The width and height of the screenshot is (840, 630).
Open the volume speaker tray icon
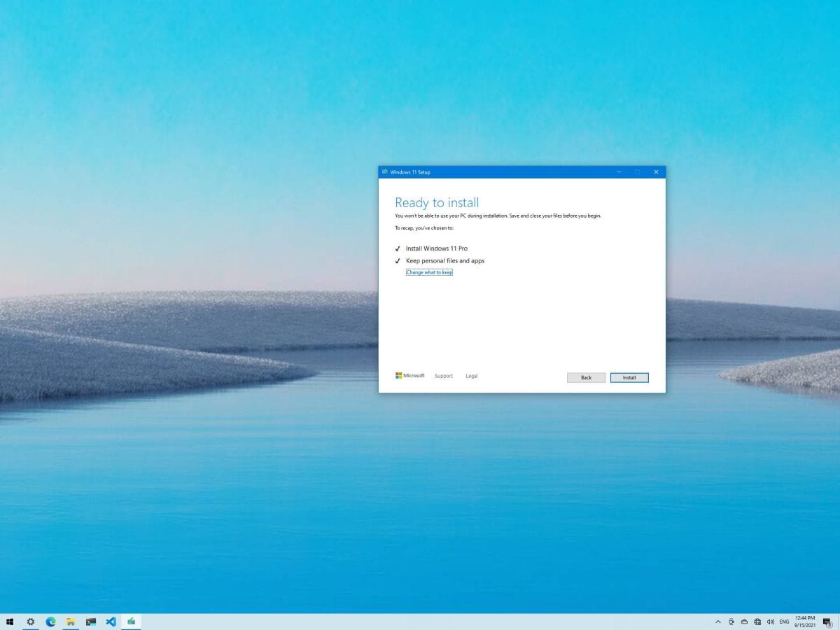pyautogui.click(x=771, y=622)
